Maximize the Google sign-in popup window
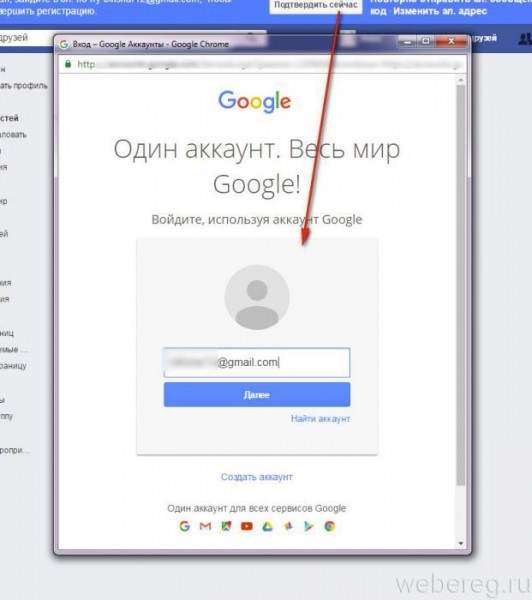The image size is (532, 600). pos(426,41)
